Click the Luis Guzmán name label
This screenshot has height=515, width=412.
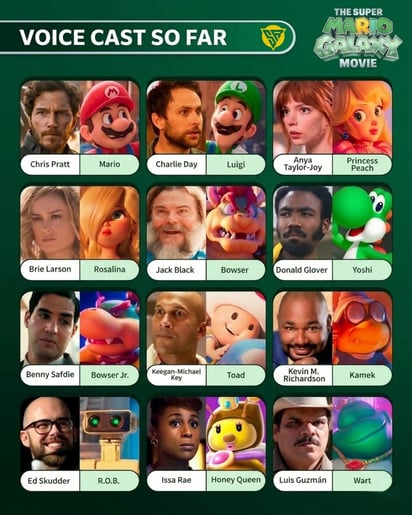coord(303,480)
